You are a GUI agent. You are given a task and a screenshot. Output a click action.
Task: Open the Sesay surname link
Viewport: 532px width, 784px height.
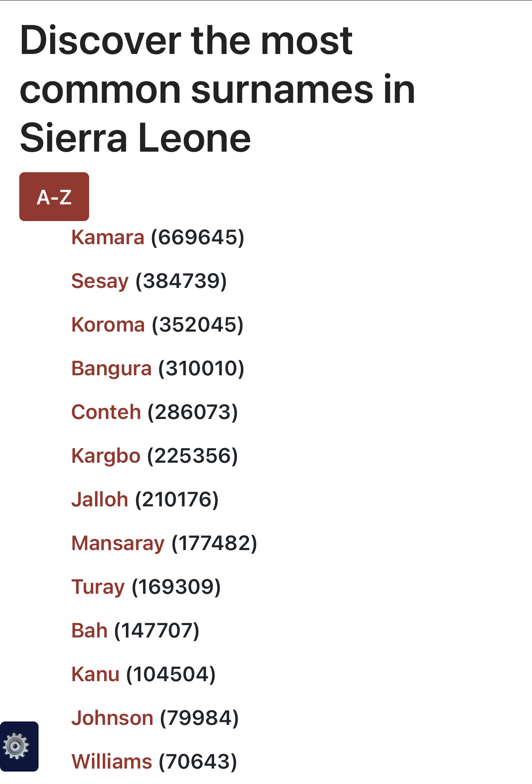(x=100, y=281)
